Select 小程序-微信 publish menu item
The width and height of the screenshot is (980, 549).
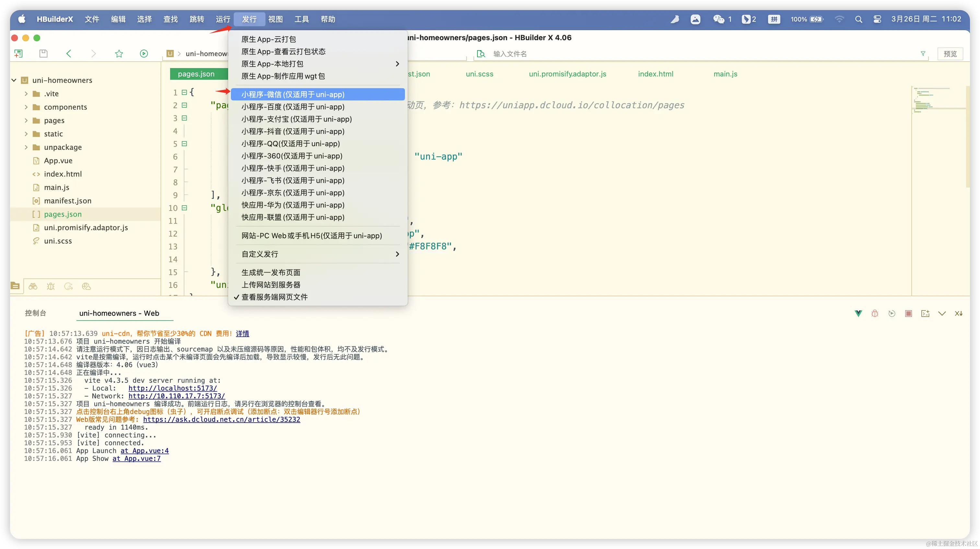point(293,94)
